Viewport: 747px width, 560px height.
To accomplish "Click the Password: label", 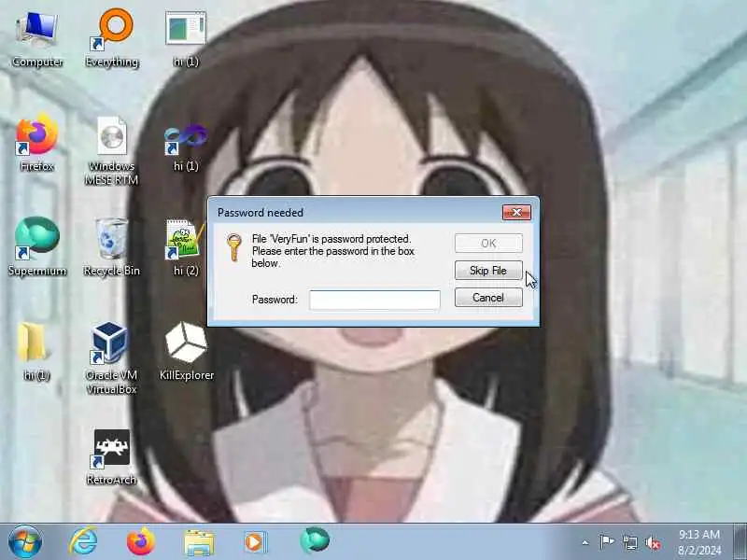I will [x=275, y=300].
